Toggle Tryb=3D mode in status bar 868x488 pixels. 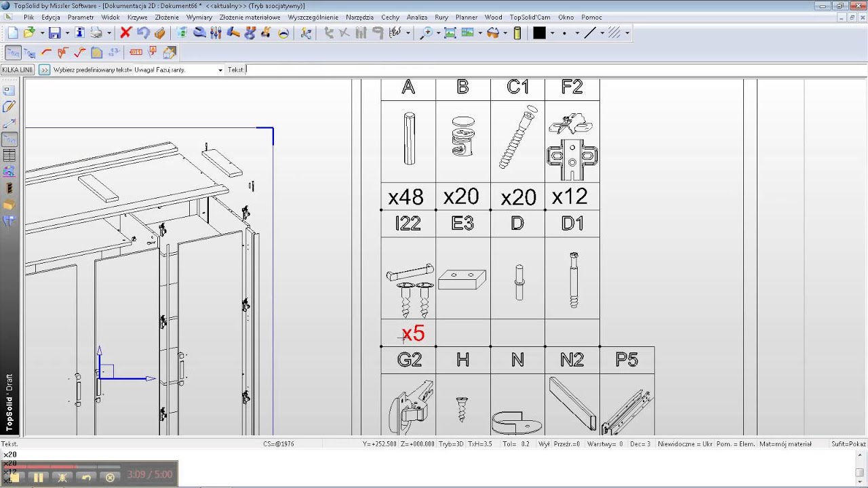coord(452,444)
